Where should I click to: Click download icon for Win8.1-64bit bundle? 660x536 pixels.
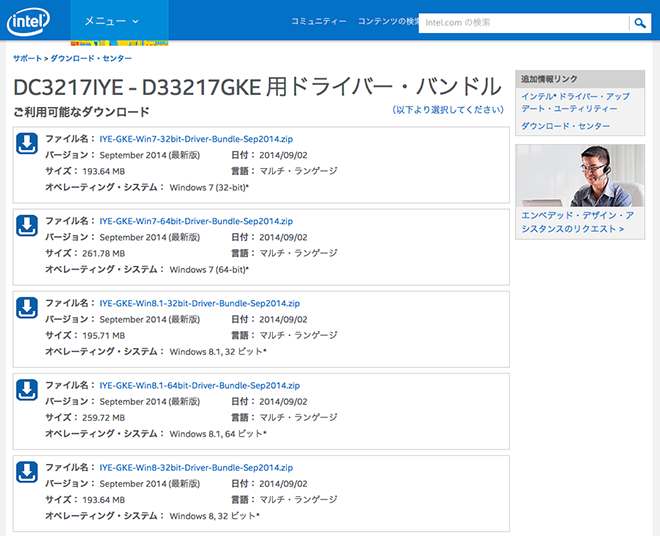coord(27,390)
